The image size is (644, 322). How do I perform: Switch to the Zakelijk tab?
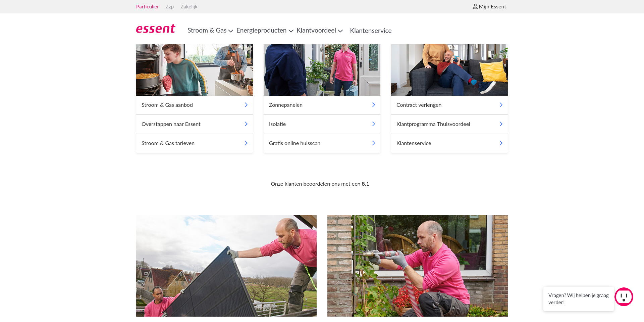coord(189,7)
